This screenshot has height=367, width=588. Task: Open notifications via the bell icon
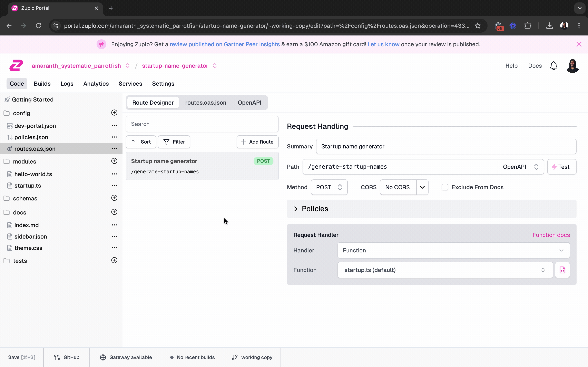[x=553, y=65]
